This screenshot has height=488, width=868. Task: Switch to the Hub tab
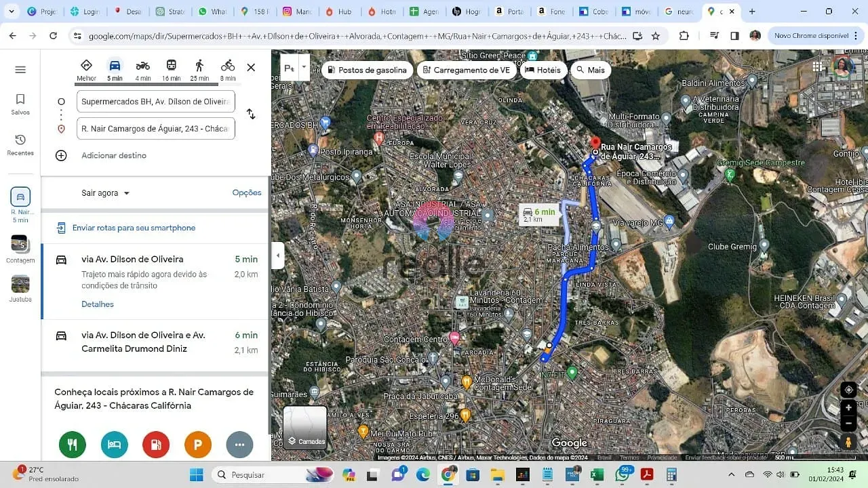(339, 12)
